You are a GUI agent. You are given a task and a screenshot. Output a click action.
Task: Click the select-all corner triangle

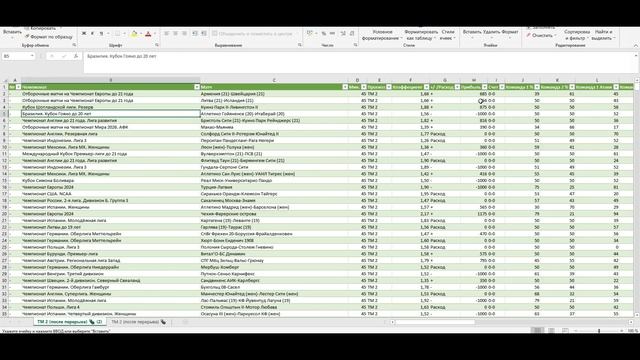pos(5,80)
